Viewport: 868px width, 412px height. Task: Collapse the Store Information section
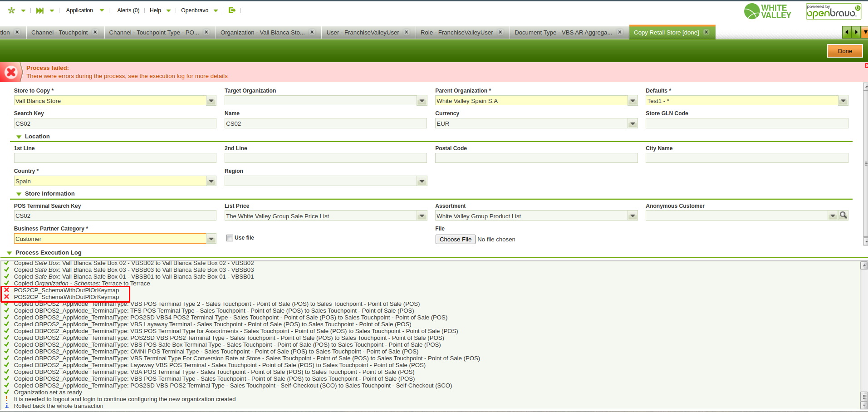19,194
